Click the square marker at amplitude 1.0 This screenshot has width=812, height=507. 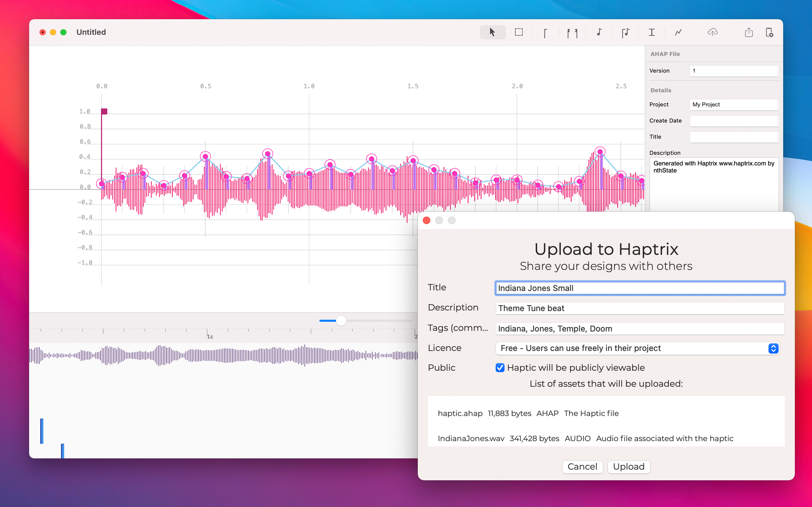point(104,111)
